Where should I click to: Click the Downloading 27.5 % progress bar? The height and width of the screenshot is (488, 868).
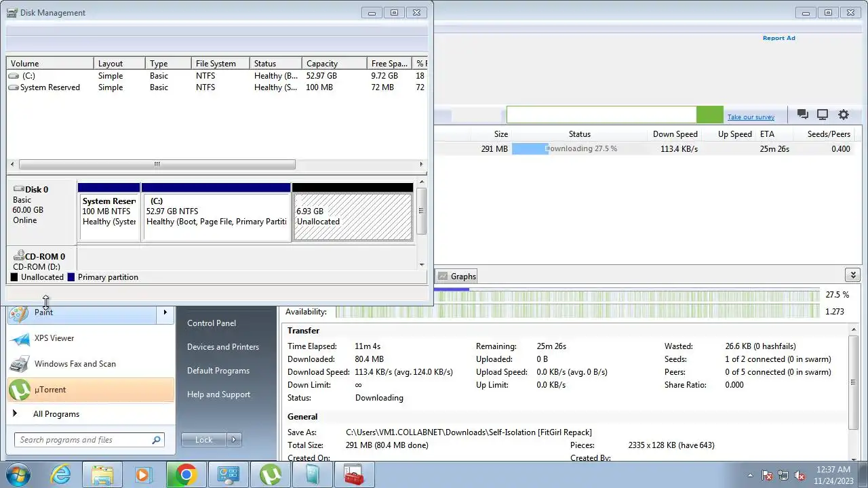(580, 148)
